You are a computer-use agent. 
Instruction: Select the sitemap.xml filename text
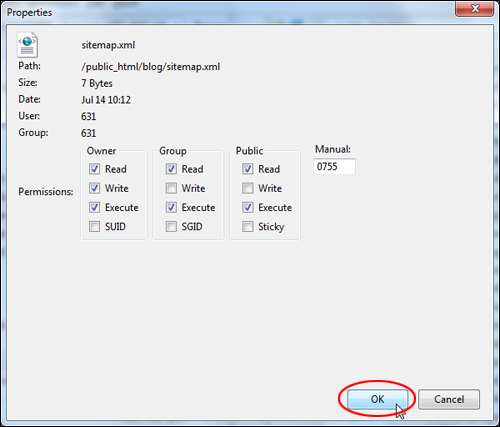pos(108,45)
